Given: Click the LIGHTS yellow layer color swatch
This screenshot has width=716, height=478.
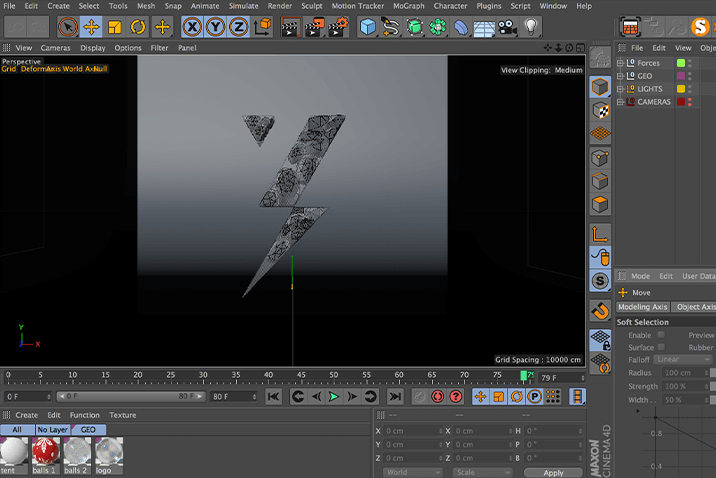Looking at the screenshot, I should (x=681, y=89).
